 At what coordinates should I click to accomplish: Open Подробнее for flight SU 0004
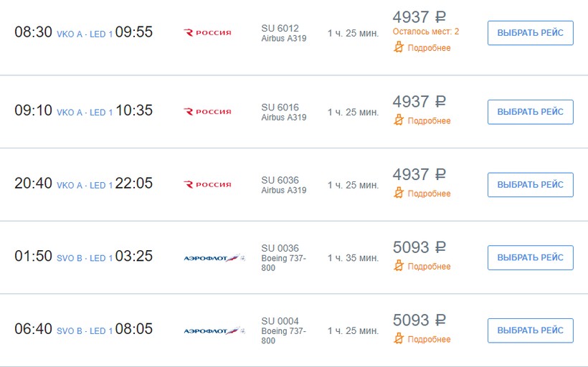coord(429,339)
